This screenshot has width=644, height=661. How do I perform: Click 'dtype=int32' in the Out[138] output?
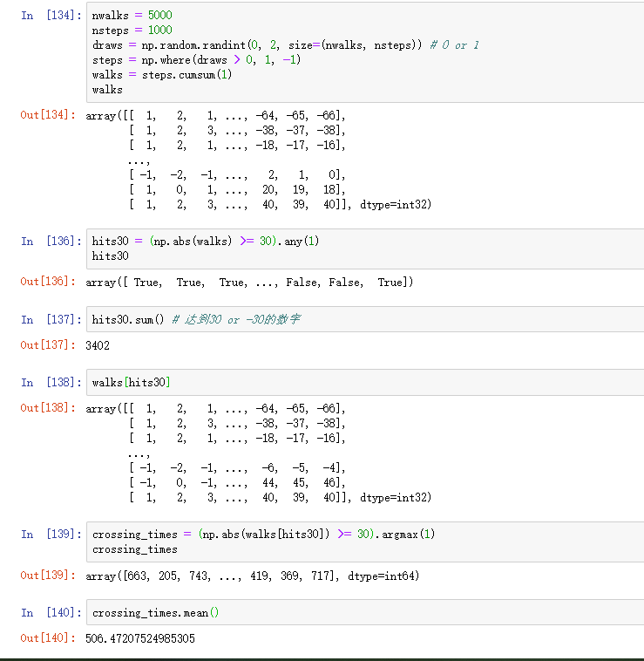396,498
